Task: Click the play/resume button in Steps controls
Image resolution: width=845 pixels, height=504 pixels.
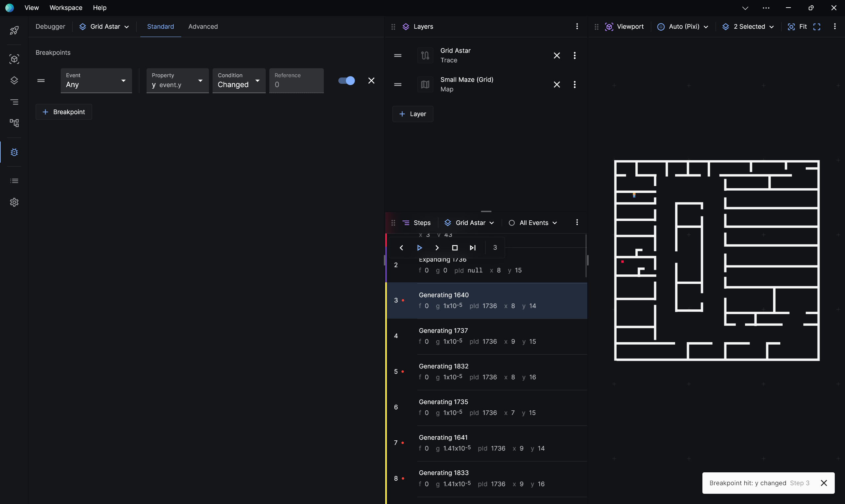Action: click(420, 247)
